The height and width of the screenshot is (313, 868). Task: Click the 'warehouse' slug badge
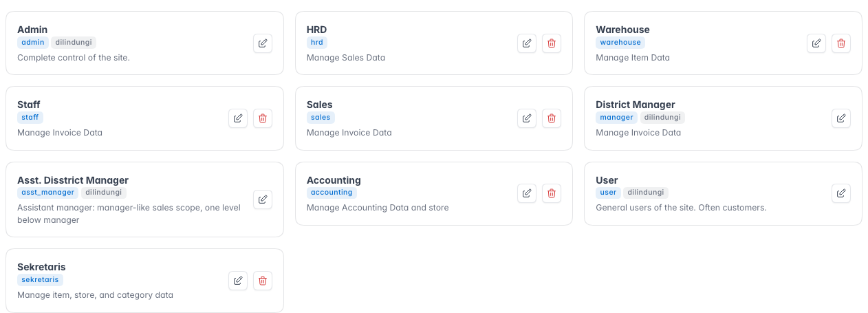[x=620, y=43]
